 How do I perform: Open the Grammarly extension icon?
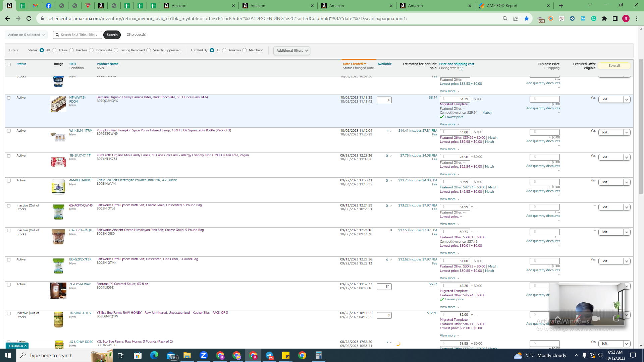pyautogui.click(x=594, y=18)
